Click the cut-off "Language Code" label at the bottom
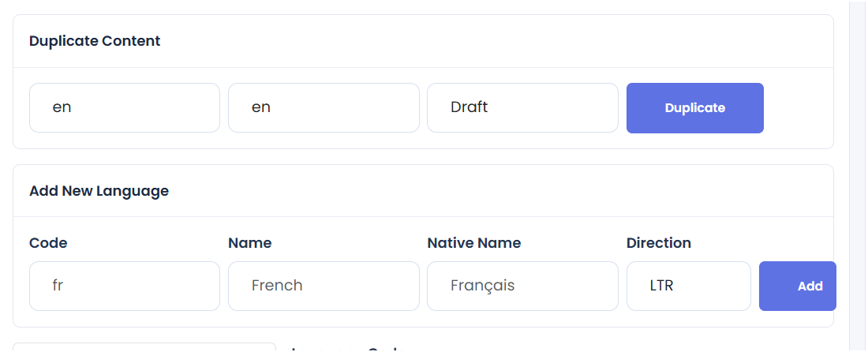This screenshot has height=352, width=868. [x=349, y=349]
